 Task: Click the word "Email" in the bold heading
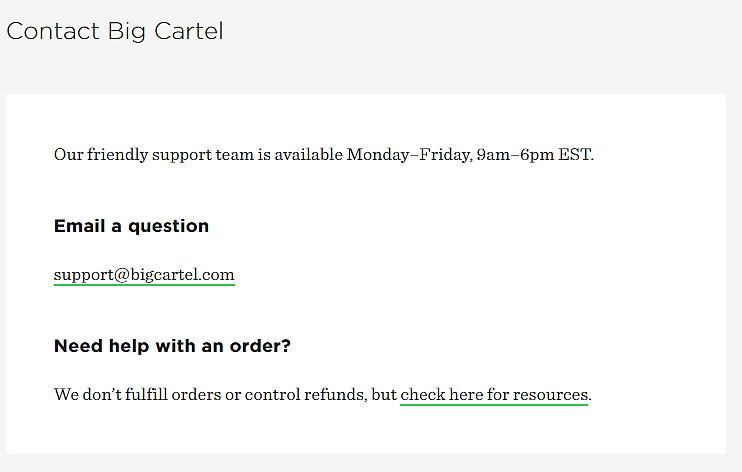tap(80, 226)
